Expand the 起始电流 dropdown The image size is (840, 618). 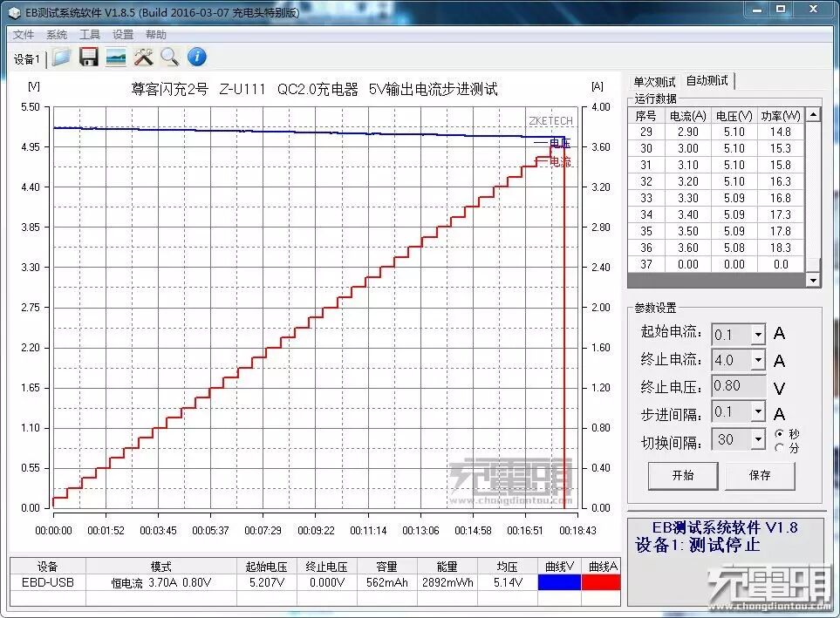point(757,336)
